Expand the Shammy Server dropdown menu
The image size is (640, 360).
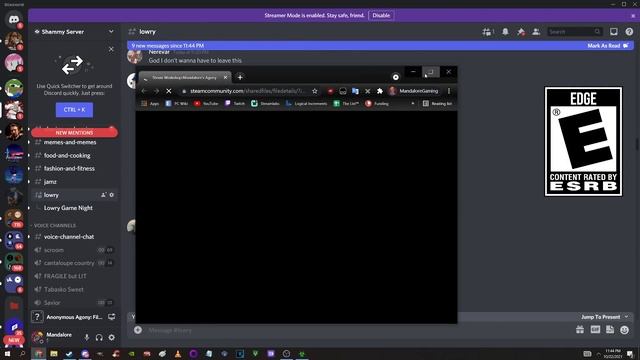click(111, 31)
